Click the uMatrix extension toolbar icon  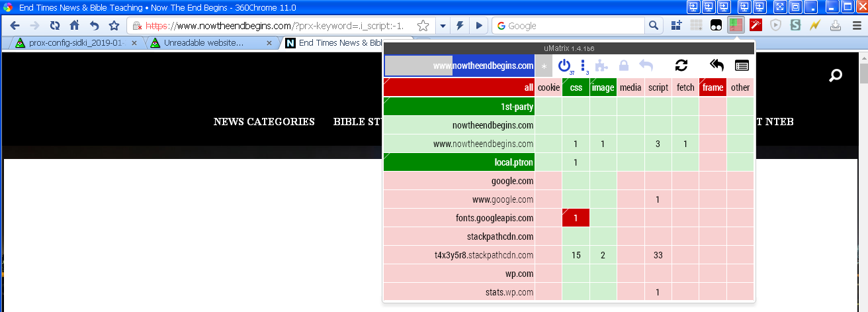[735, 26]
